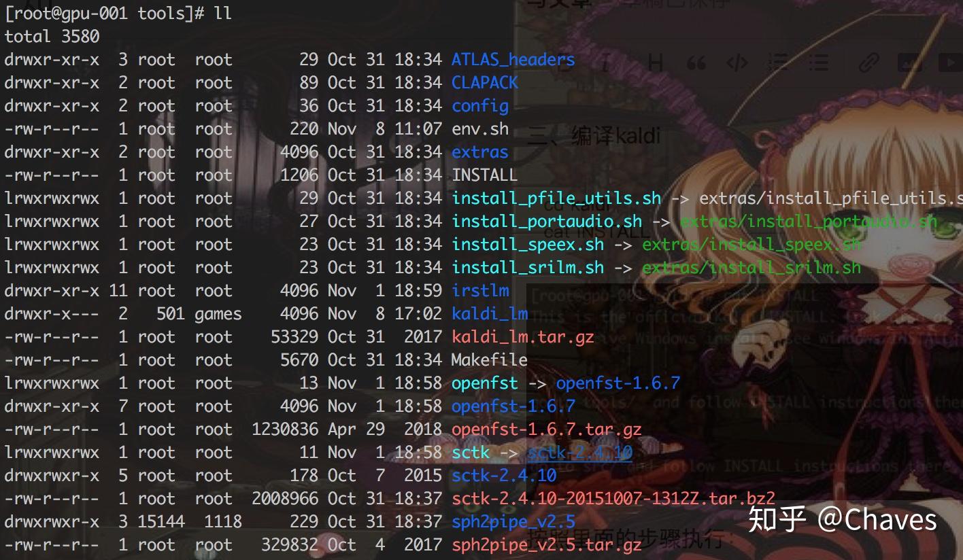The image size is (963, 560).
Task: Click the CLAPACK directory entry
Action: point(484,83)
